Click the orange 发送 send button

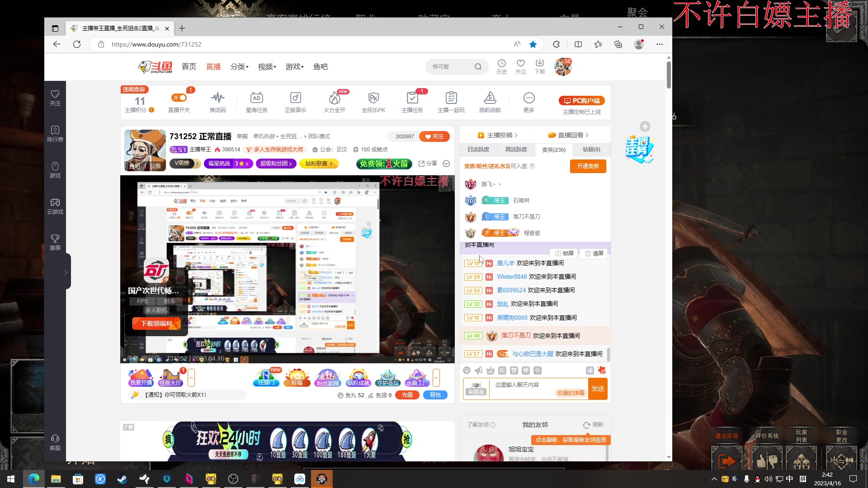(598, 389)
